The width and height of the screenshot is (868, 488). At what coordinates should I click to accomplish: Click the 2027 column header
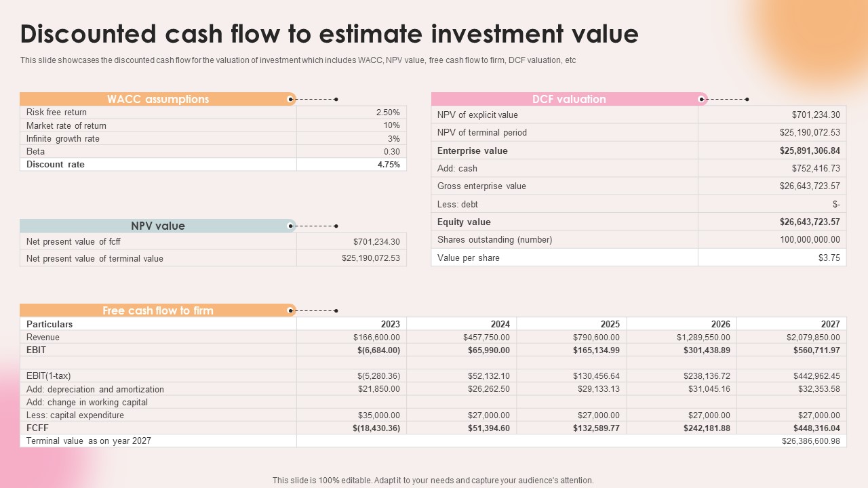point(831,324)
